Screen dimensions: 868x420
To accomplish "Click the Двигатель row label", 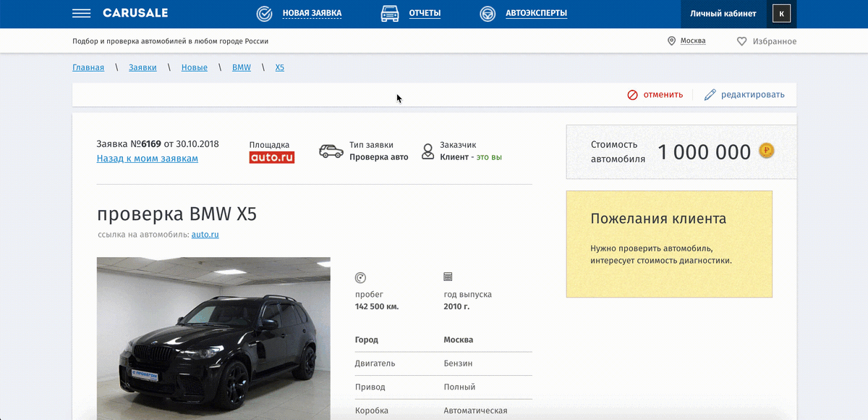I will point(375,364).
